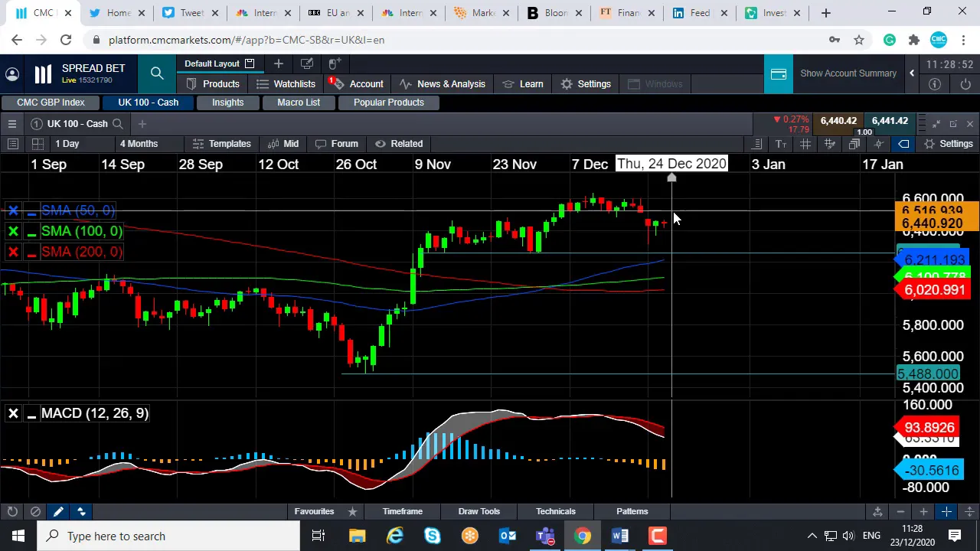Open Favourites in bottom toolbar
980x551 pixels.
pyautogui.click(x=314, y=511)
